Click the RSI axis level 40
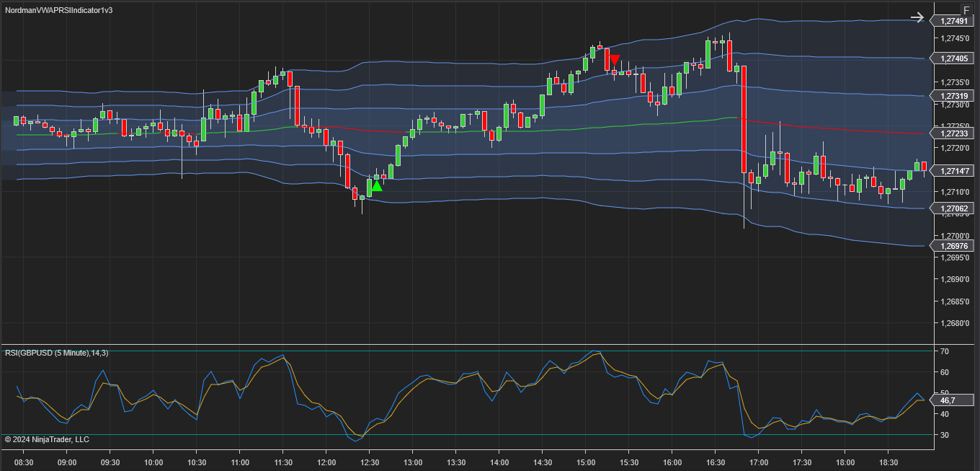980x471 pixels. click(x=945, y=414)
